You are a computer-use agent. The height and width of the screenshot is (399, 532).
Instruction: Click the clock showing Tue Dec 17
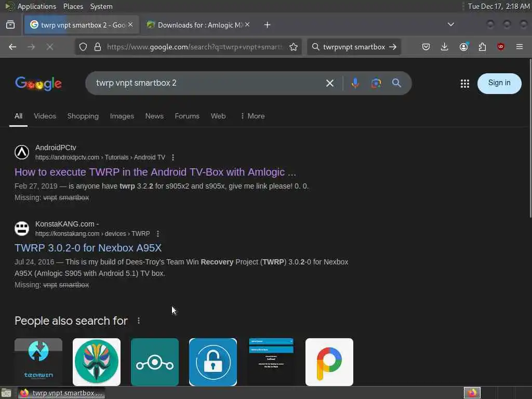[x=498, y=6]
